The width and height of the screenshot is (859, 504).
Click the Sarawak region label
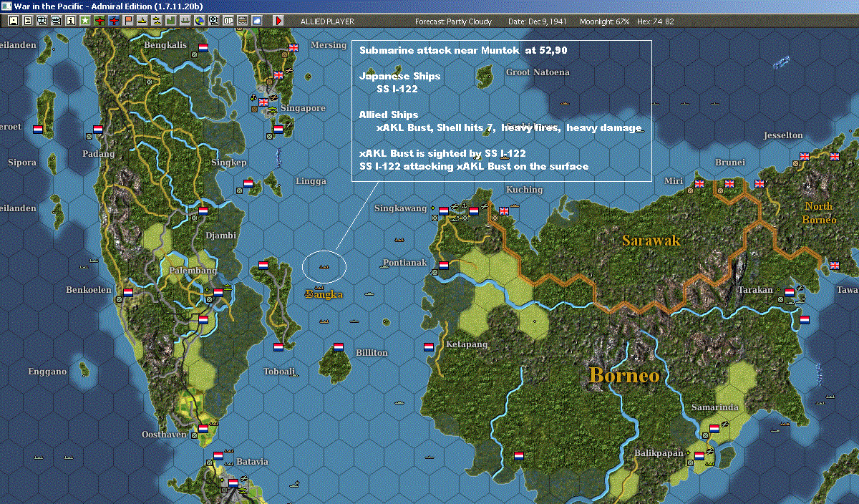click(x=651, y=240)
